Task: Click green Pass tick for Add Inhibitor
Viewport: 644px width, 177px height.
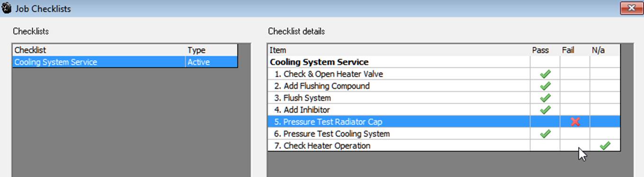Action: (546, 110)
